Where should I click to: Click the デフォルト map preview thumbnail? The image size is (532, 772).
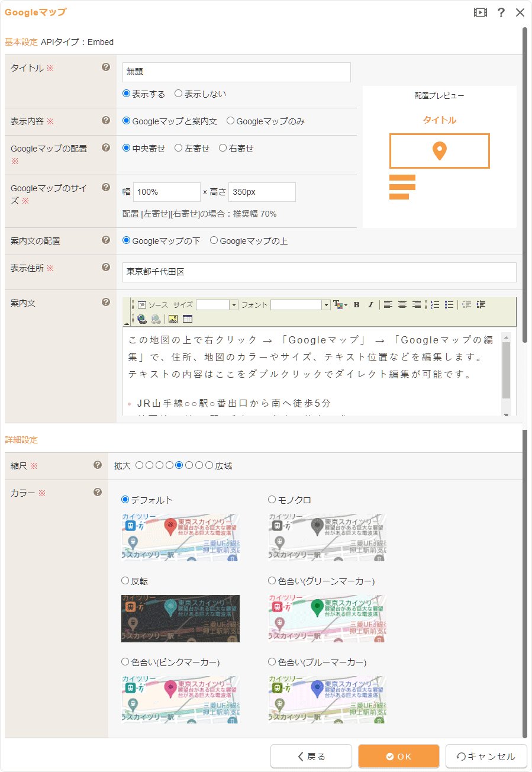coord(180,538)
